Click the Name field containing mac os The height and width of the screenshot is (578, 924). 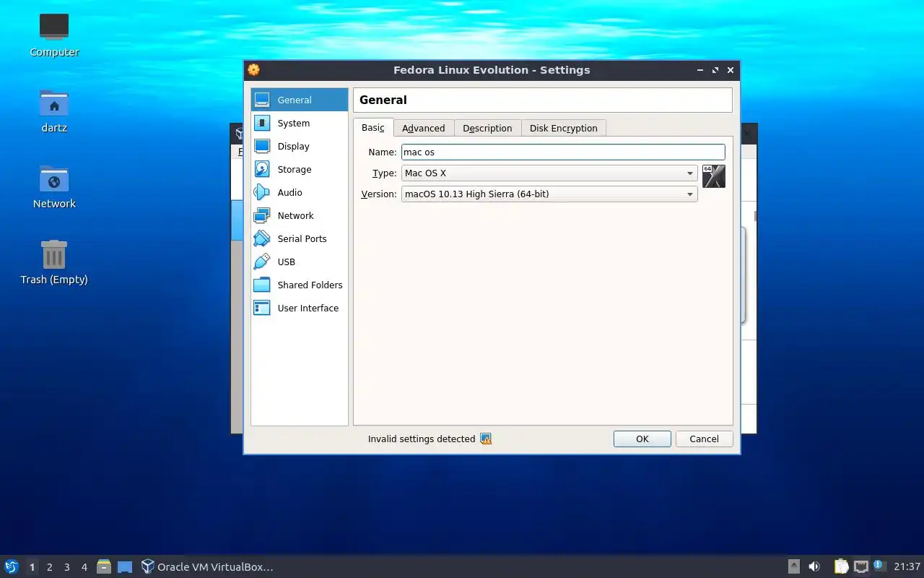pos(563,152)
